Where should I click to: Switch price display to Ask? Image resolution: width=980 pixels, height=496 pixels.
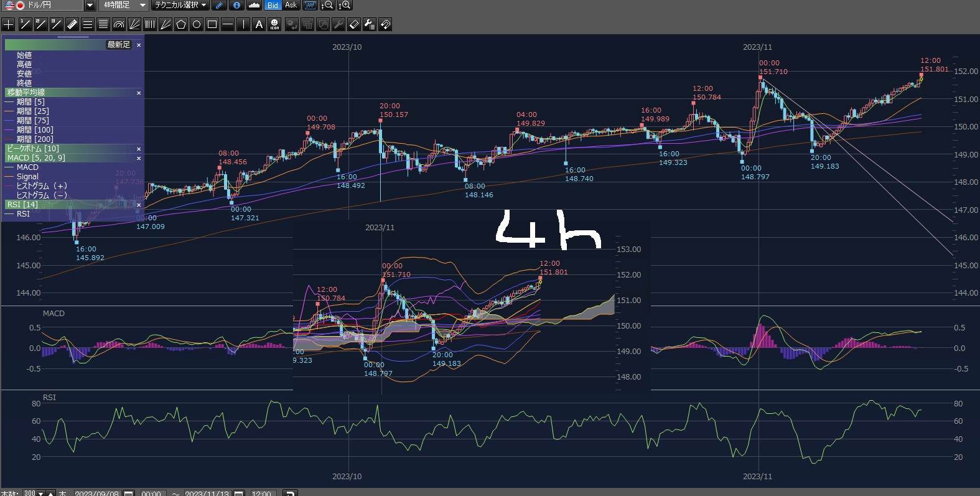(291, 5)
